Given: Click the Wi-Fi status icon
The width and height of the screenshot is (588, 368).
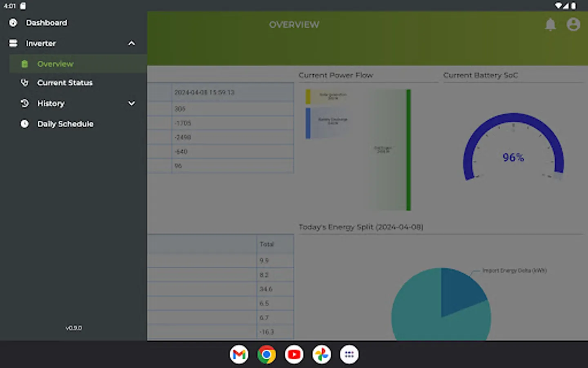Looking at the screenshot, I should pos(558,6).
